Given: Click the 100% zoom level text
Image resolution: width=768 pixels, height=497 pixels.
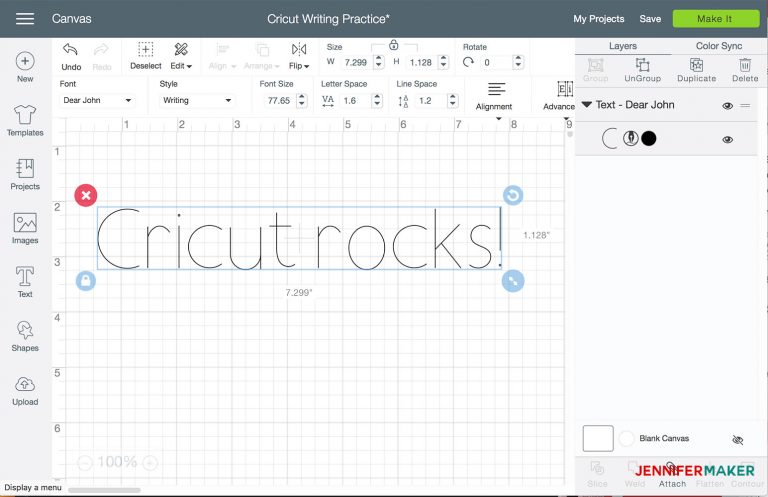Looking at the screenshot, I should click(117, 462).
